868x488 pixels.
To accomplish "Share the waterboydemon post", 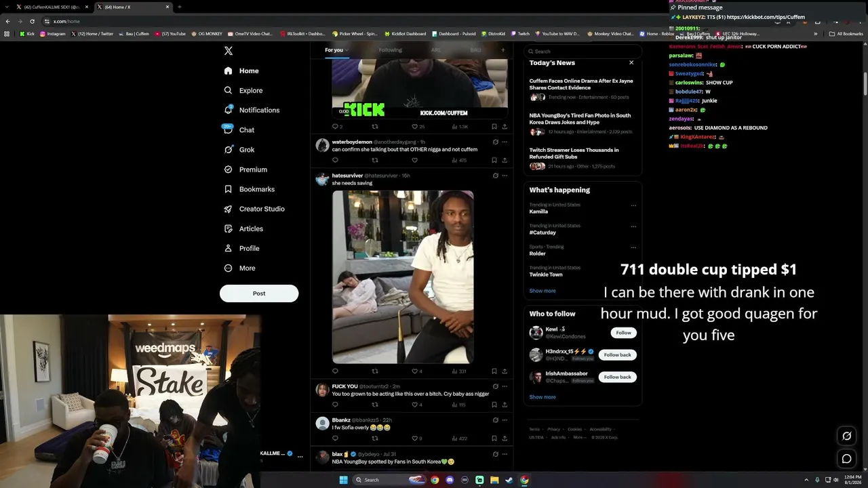I will click(x=505, y=161).
